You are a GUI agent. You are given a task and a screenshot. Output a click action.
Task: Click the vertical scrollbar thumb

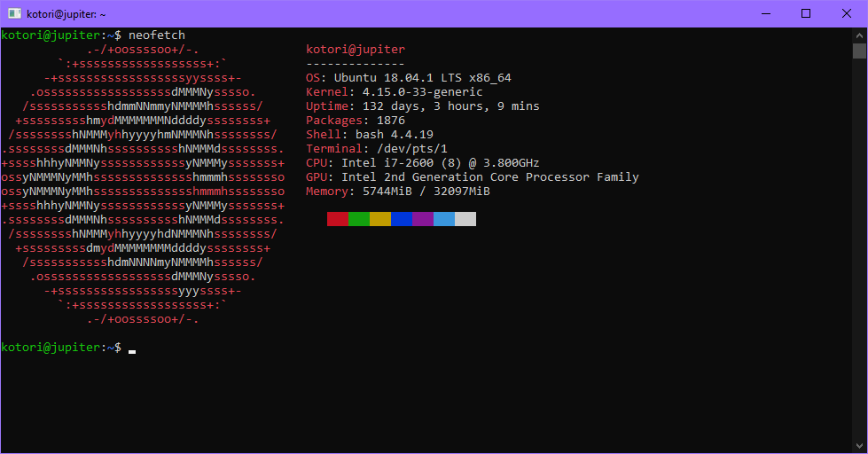tap(859, 51)
